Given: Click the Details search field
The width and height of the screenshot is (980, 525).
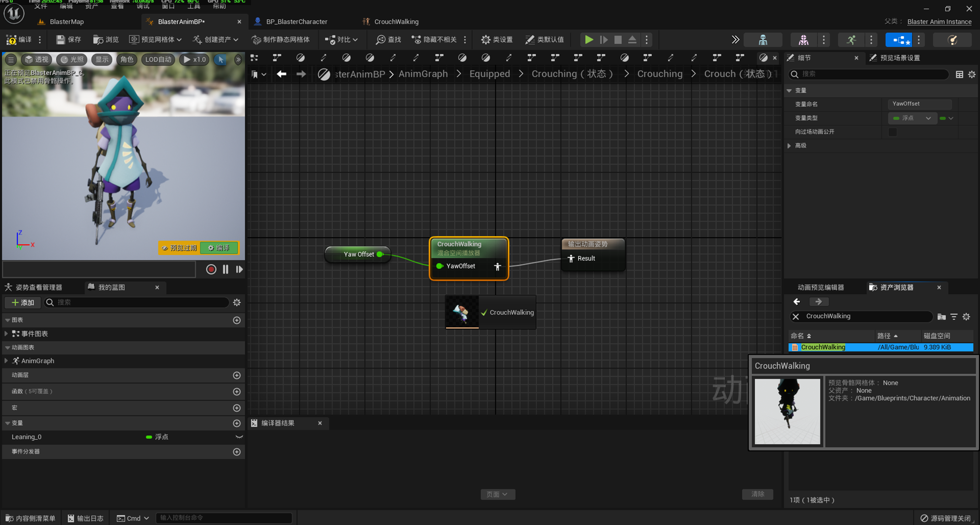Looking at the screenshot, I should pos(868,74).
